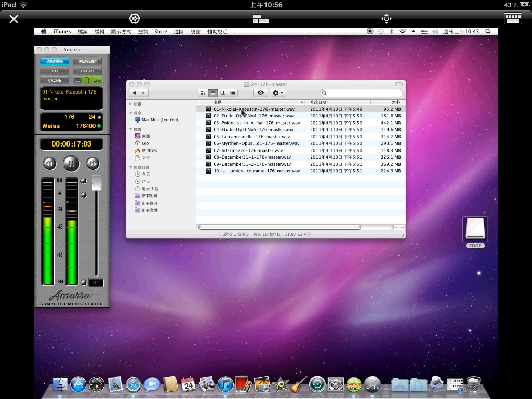Toggle the gray two-bar button beside CACHE
532x399 pixels.
point(77,81)
